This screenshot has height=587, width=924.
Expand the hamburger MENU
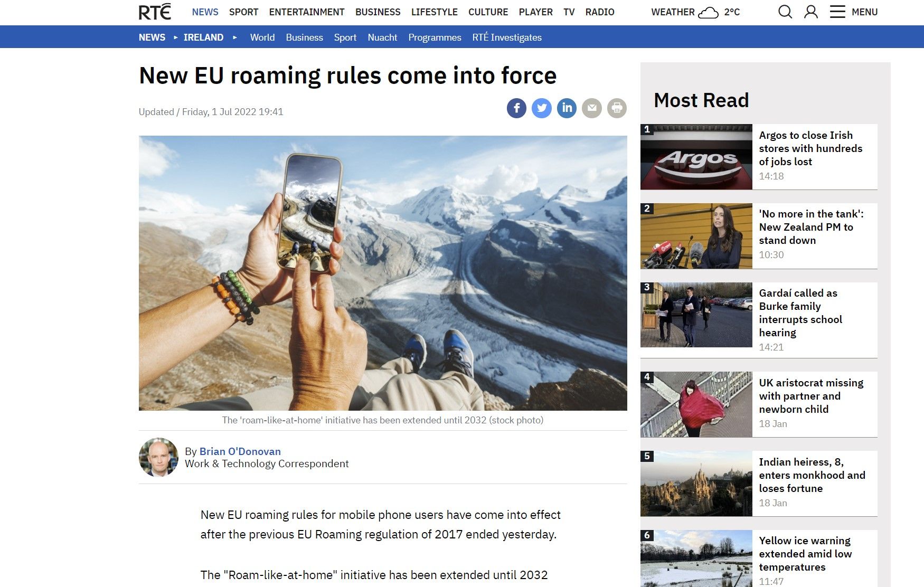click(x=853, y=12)
